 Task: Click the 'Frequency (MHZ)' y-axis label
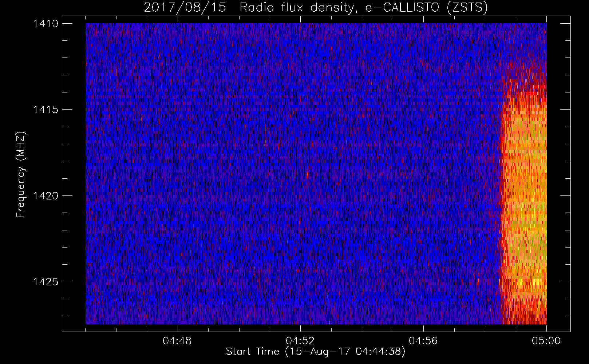point(21,175)
